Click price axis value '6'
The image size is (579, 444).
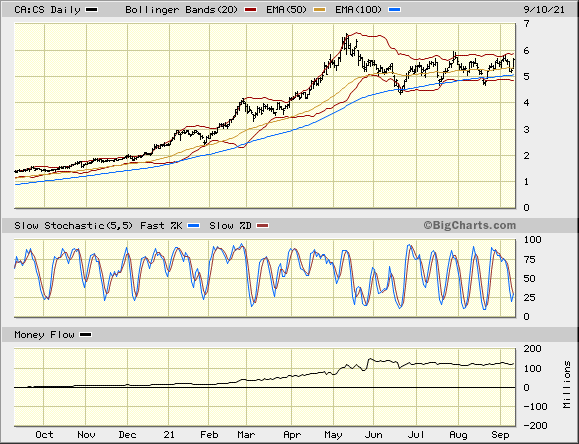coord(527,51)
